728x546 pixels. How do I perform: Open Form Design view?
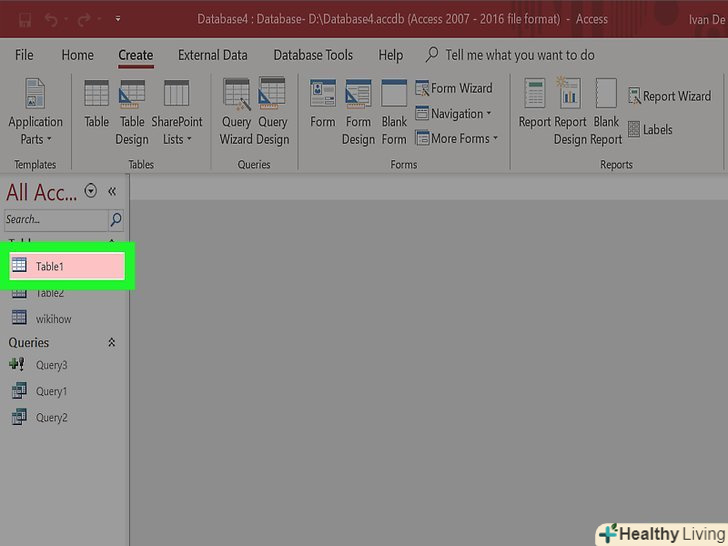click(358, 112)
